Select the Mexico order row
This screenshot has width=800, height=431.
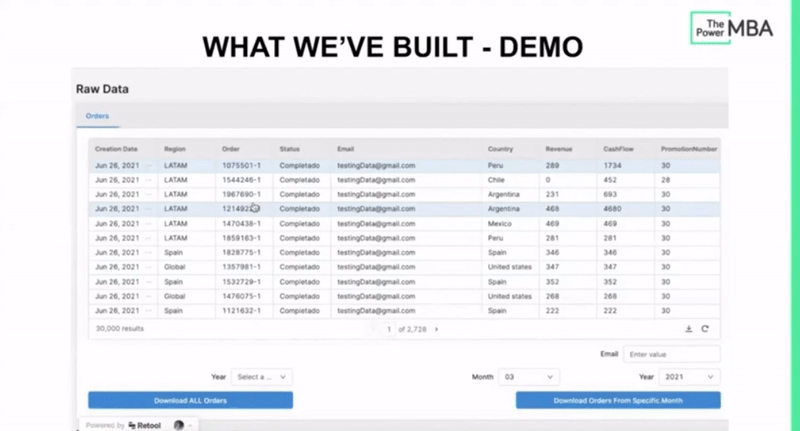pos(400,224)
